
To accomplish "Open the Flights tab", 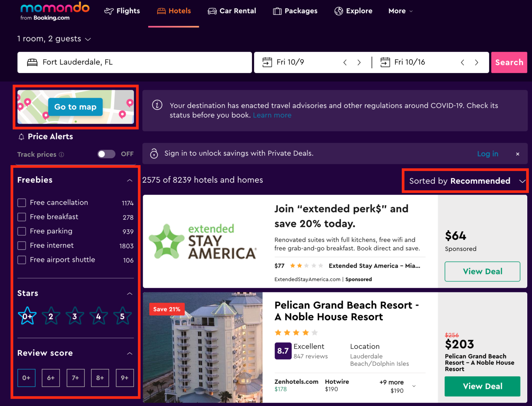I will click(x=122, y=11).
